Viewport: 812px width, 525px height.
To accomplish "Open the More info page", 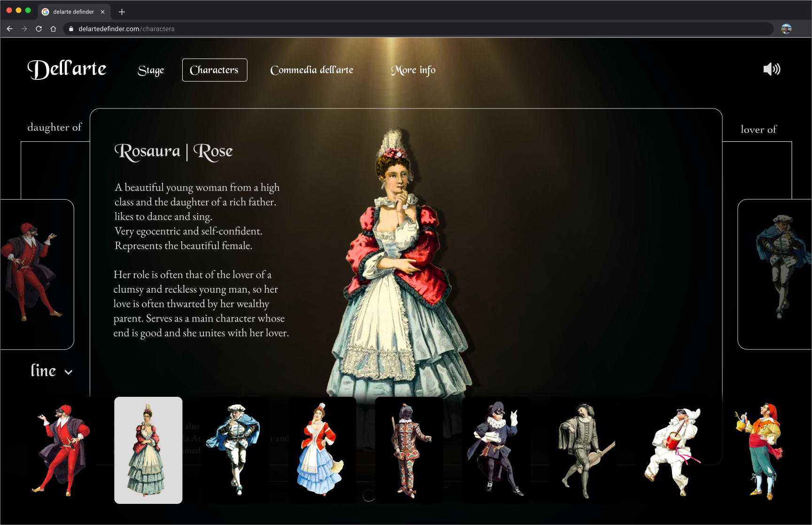I will 413,70.
